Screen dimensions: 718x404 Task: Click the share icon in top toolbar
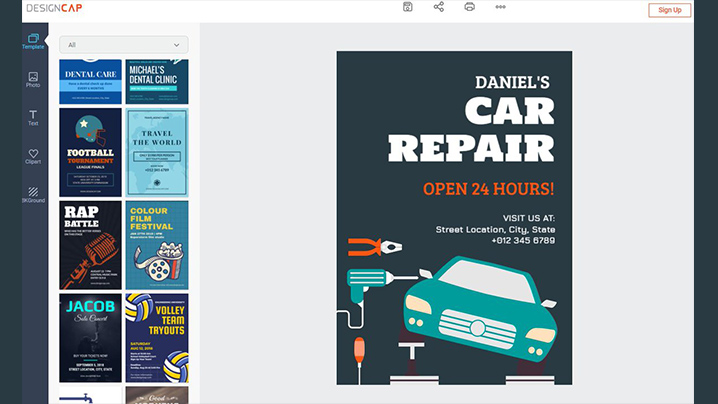438,7
